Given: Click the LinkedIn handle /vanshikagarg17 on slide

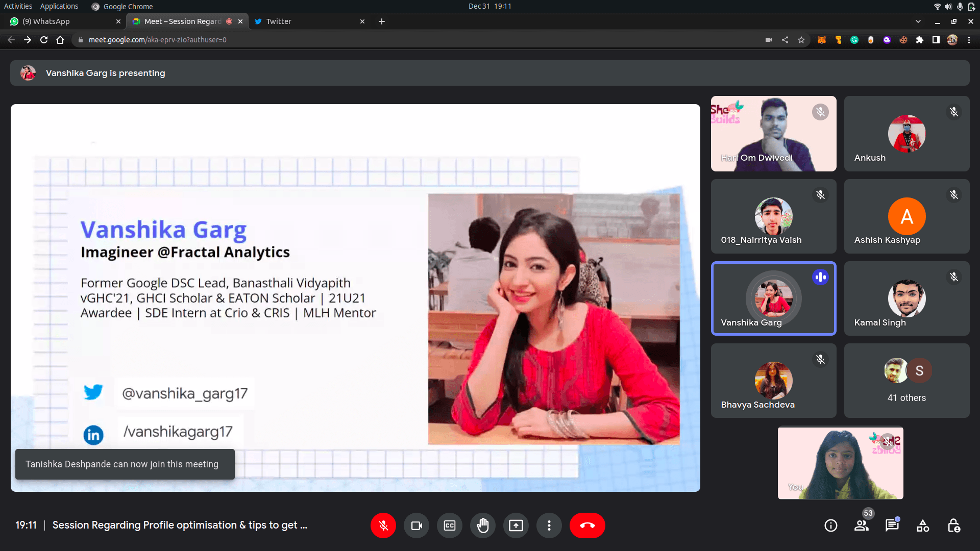Looking at the screenshot, I should click(178, 432).
